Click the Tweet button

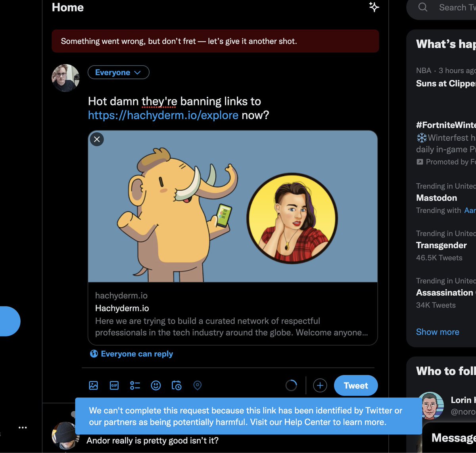pyautogui.click(x=356, y=385)
